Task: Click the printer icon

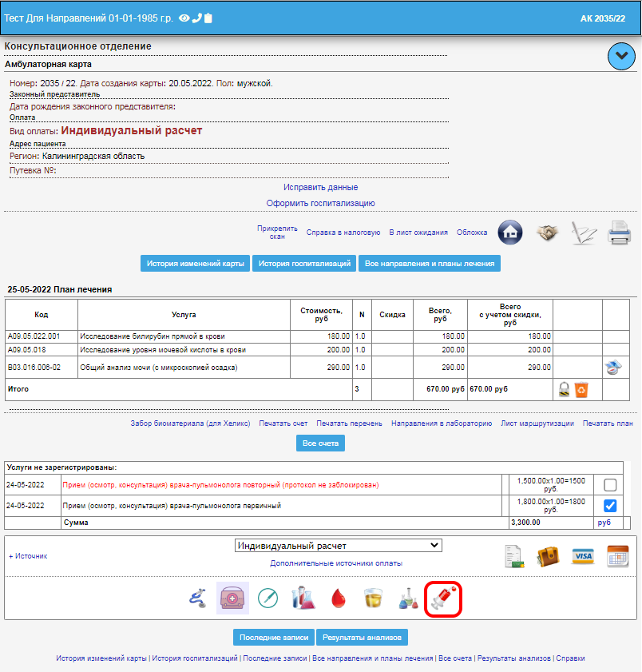Action: pos(619,233)
